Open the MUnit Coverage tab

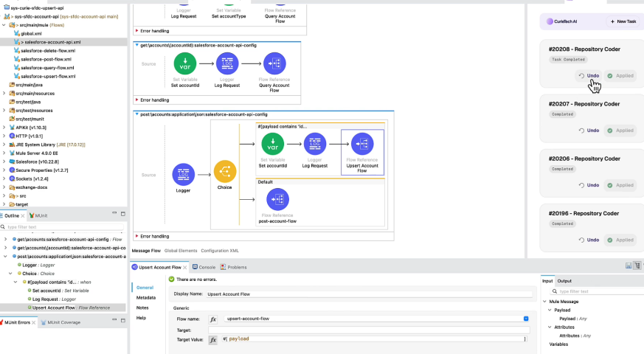[60, 323]
